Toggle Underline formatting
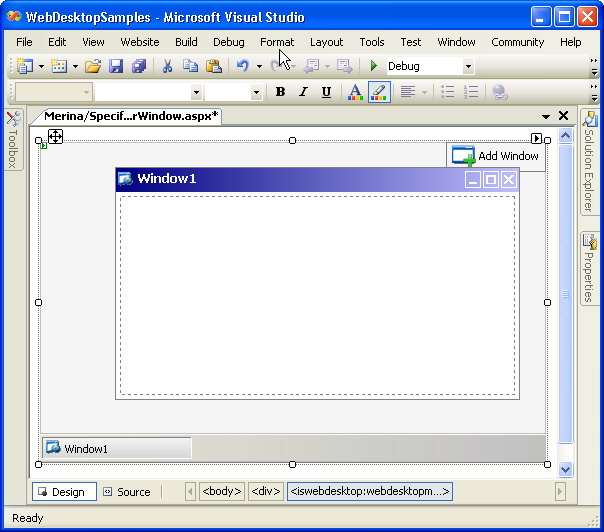The width and height of the screenshot is (604, 532). coord(326,92)
